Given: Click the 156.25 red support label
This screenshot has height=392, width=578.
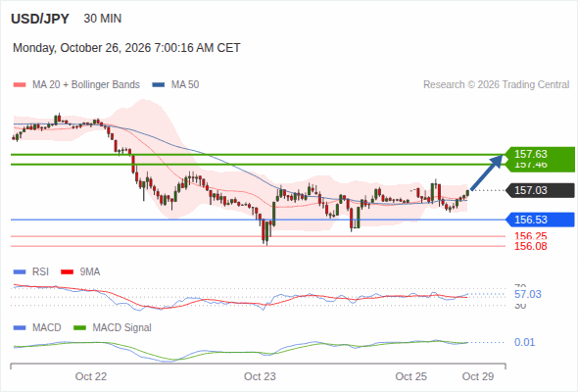Looking at the screenshot, I should pos(531,236).
